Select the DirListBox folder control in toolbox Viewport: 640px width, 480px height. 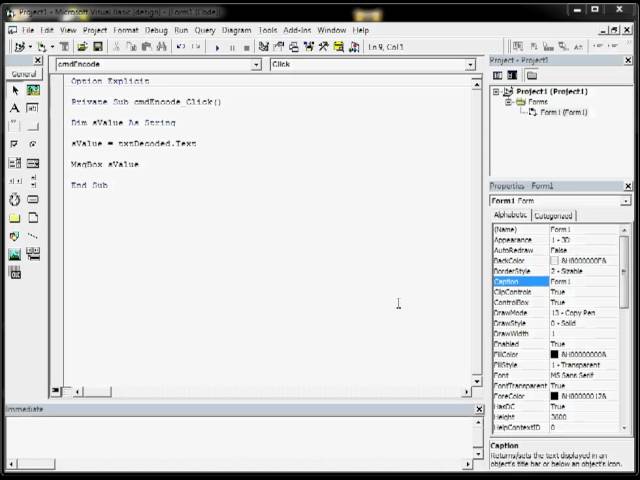click(x=15, y=218)
